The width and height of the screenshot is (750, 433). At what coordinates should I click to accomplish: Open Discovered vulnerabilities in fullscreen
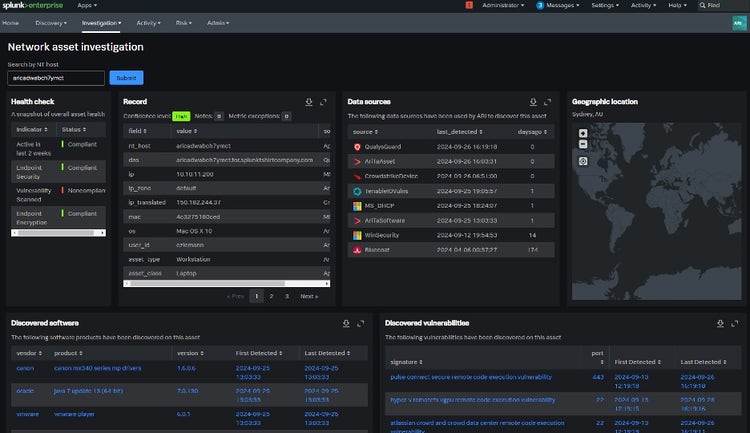[x=735, y=323]
